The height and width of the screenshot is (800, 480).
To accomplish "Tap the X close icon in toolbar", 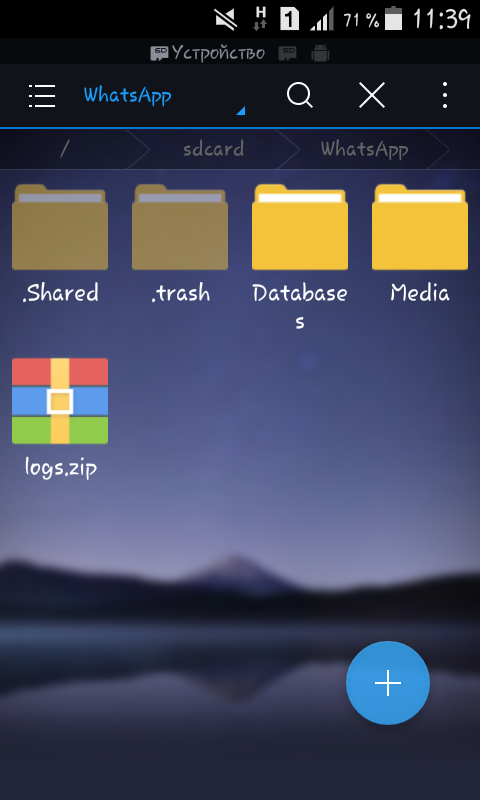I will point(372,95).
